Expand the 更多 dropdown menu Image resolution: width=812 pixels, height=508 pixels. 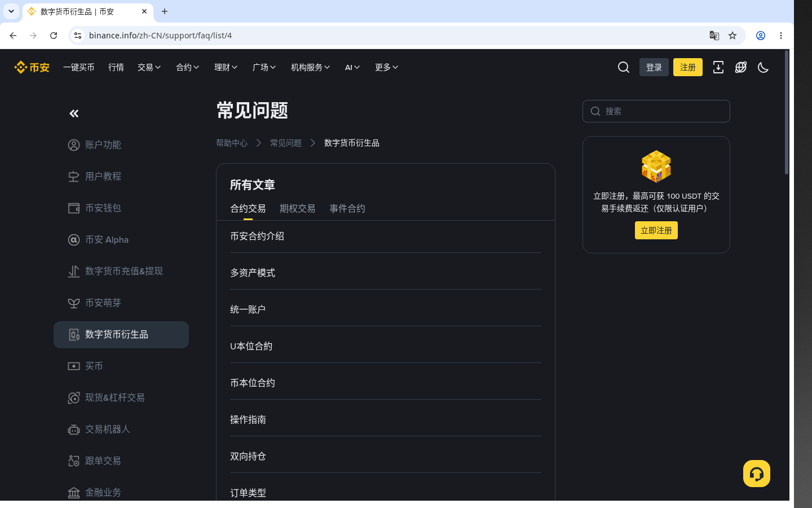pos(387,68)
